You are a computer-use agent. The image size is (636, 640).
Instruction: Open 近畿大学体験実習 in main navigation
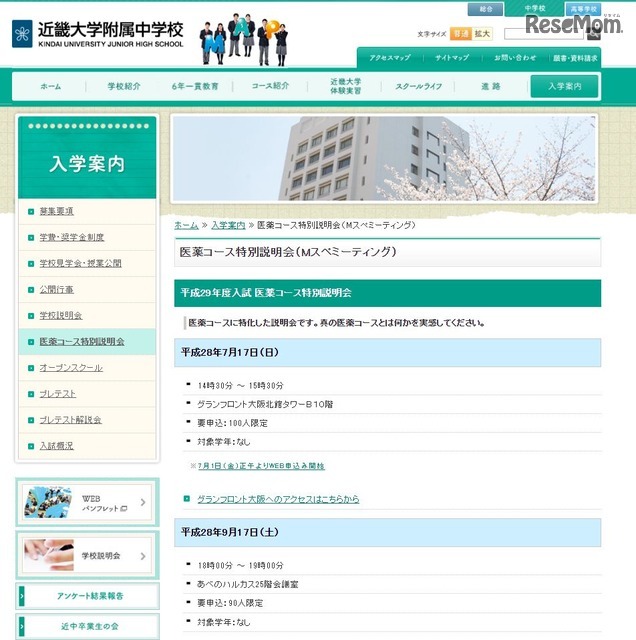pyautogui.click(x=345, y=86)
